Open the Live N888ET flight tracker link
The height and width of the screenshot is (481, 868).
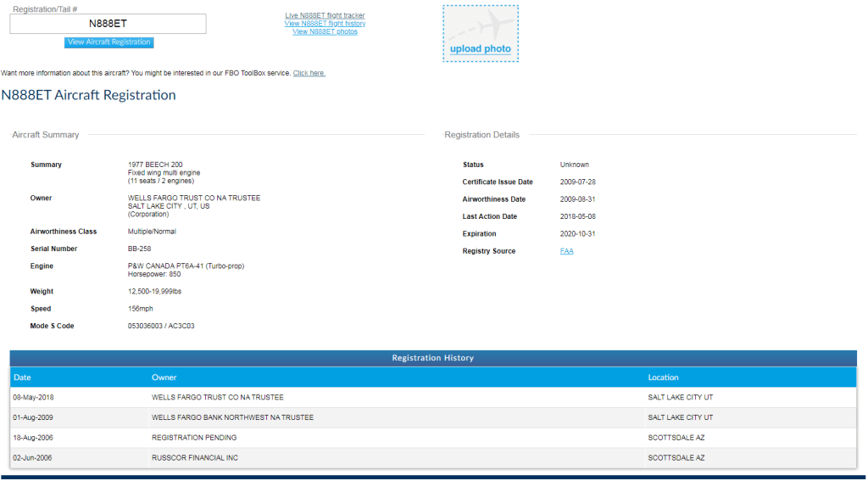[x=325, y=15]
